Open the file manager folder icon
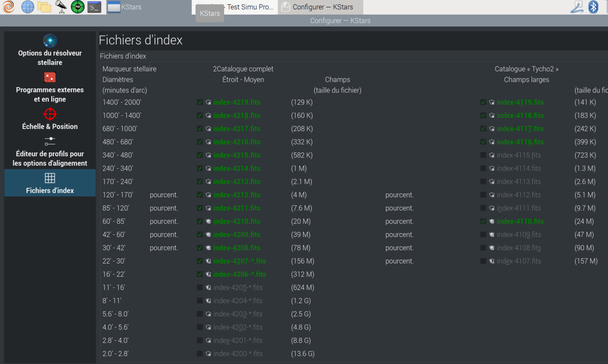This screenshot has height=364, width=608. click(x=44, y=7)
